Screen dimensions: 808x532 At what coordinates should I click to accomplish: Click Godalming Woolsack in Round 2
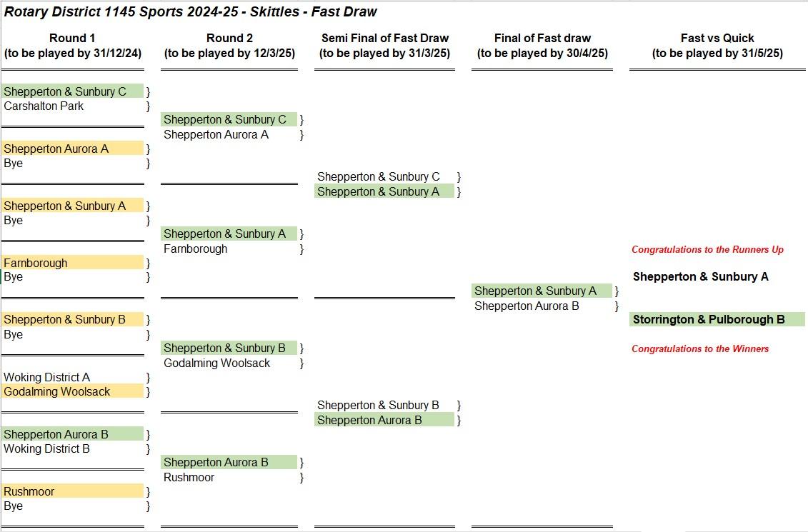(x=217, y=363)
